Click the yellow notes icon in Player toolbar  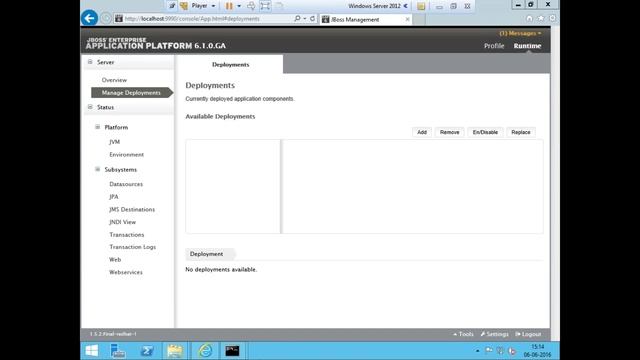(x=421, y=6)
